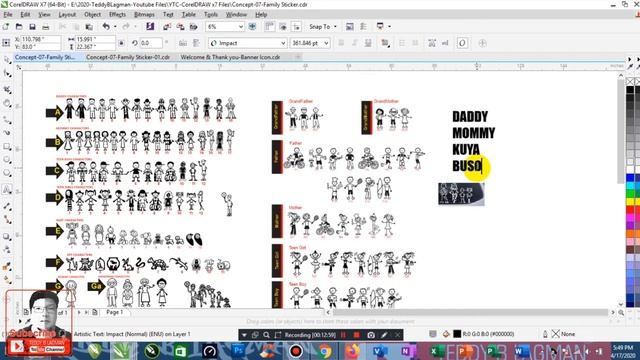This screenshot has height=360, width=640.
Task: Open the text alignment dropdown
Action: pyautogui.click(x=385, y=43)
